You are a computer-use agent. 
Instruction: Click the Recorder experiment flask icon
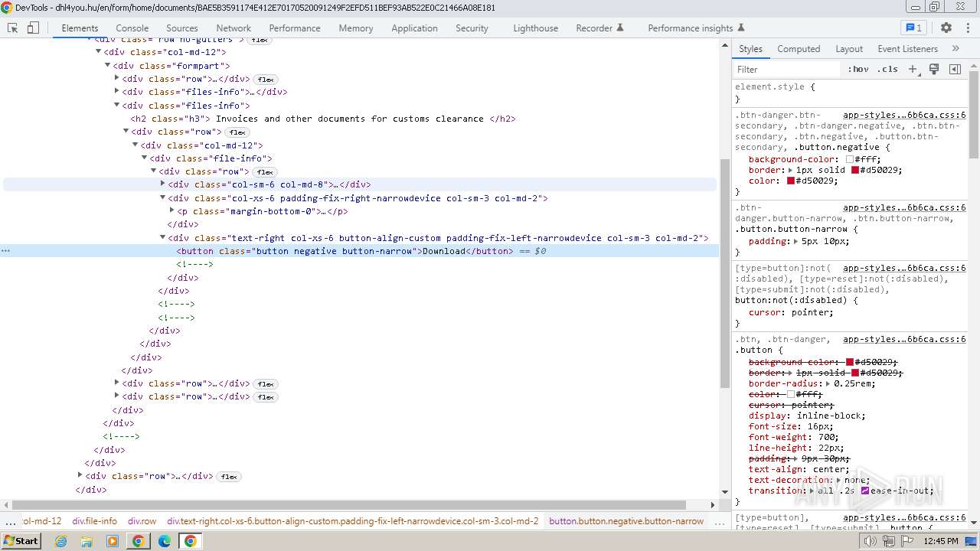coord(620,28)
